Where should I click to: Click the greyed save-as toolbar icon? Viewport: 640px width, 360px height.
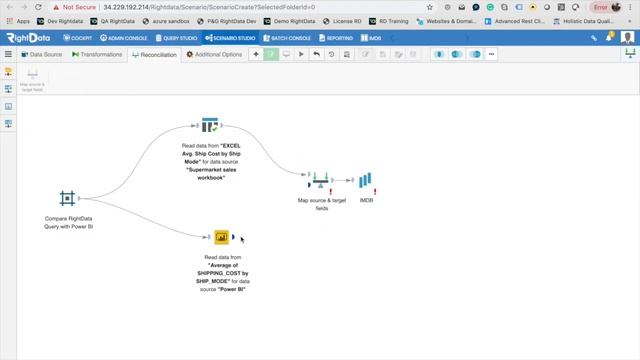pyautogui.click(x=398, y=54)
